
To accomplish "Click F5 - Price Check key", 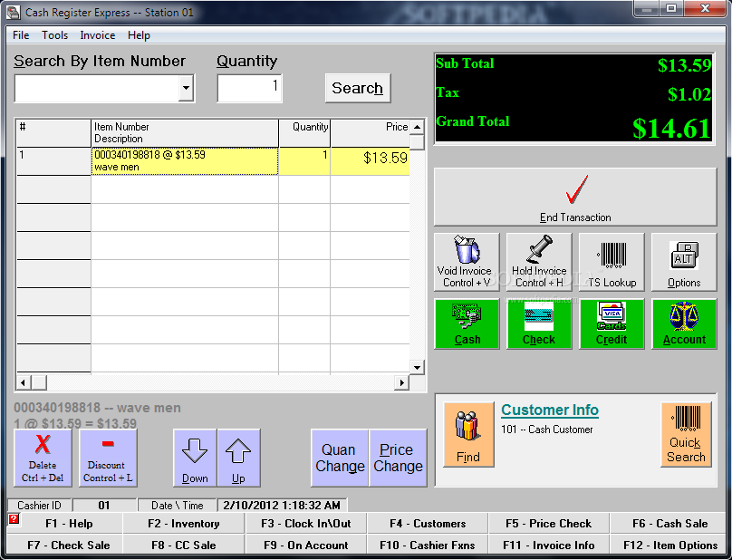I will coord(548,523).
